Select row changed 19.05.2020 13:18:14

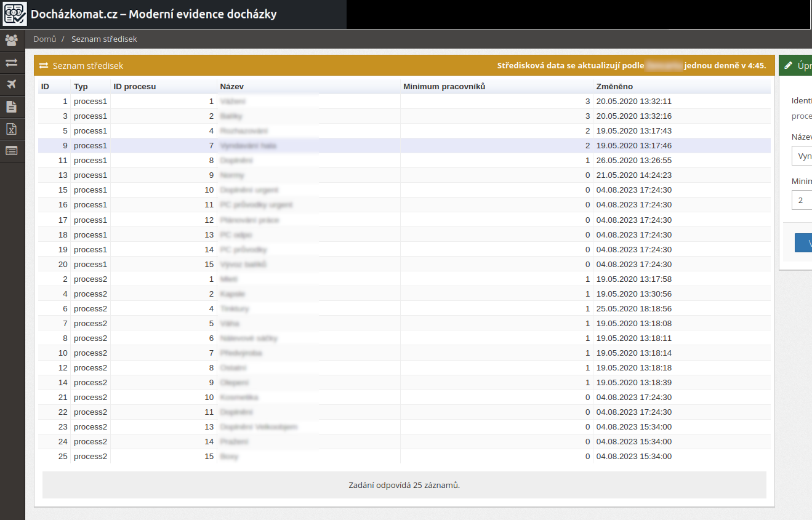click(x=404, y=353)
